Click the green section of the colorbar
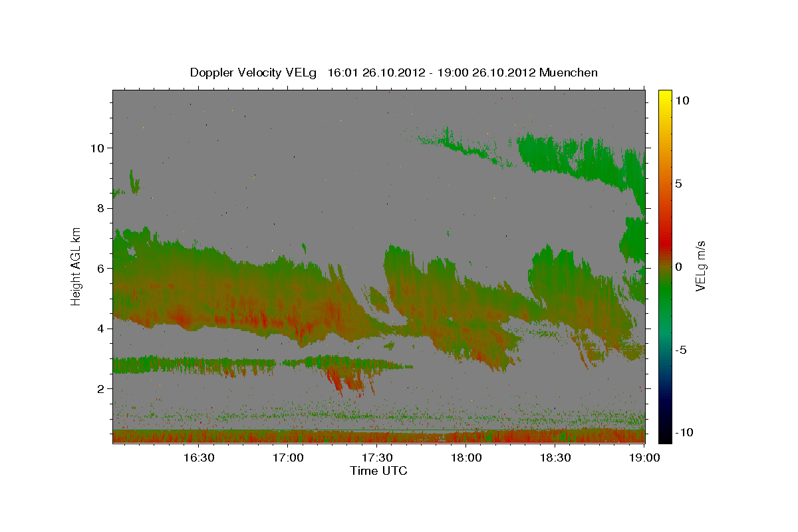Image resolution: width=798 pixels, height=532 pixels. coord(664,293)
